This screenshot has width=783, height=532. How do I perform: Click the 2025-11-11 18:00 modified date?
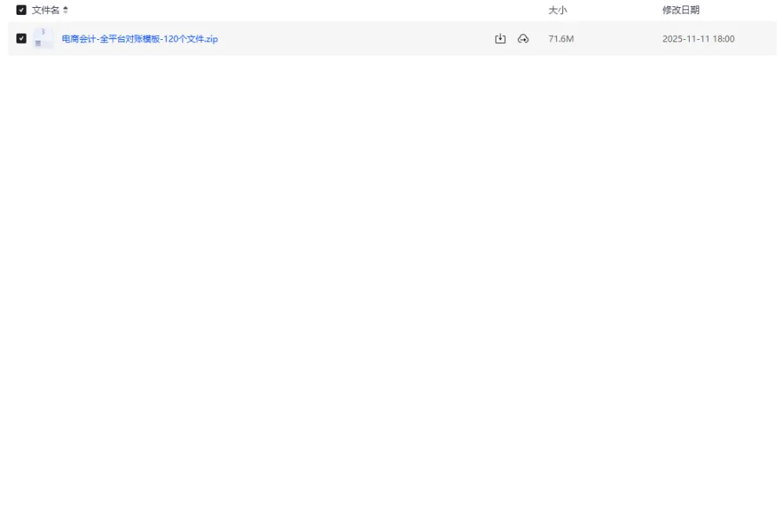pos(698,39)
